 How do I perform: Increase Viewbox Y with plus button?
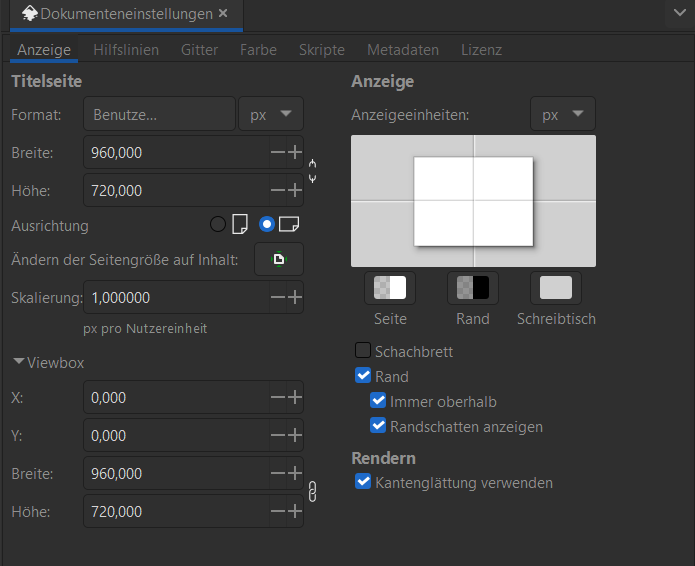(295, 435)
